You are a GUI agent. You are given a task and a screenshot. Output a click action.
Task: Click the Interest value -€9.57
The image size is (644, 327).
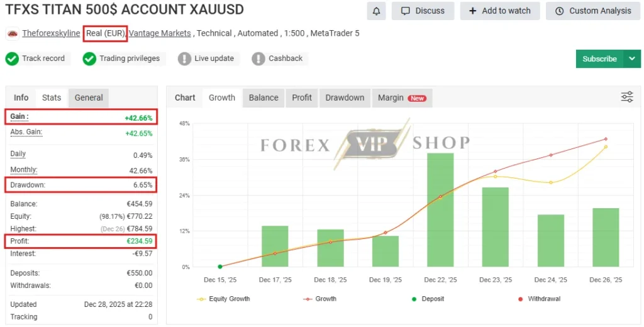click(142, 253)
